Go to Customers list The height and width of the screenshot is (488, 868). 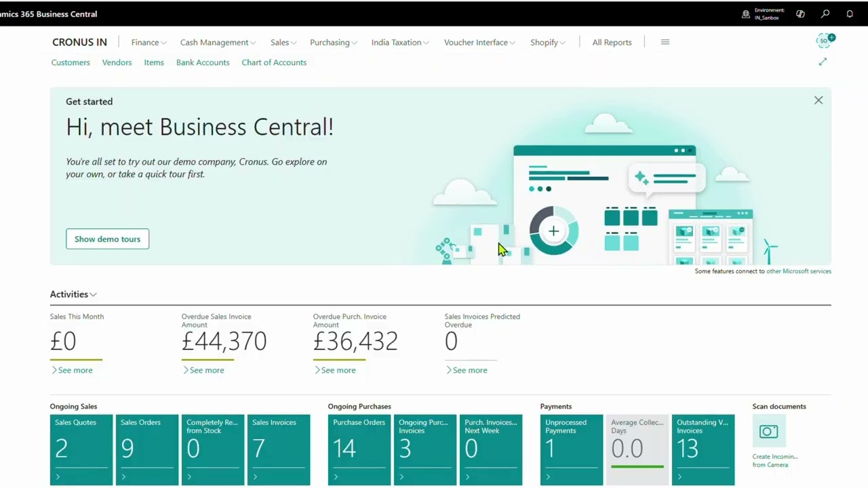[x=71, y=62]
